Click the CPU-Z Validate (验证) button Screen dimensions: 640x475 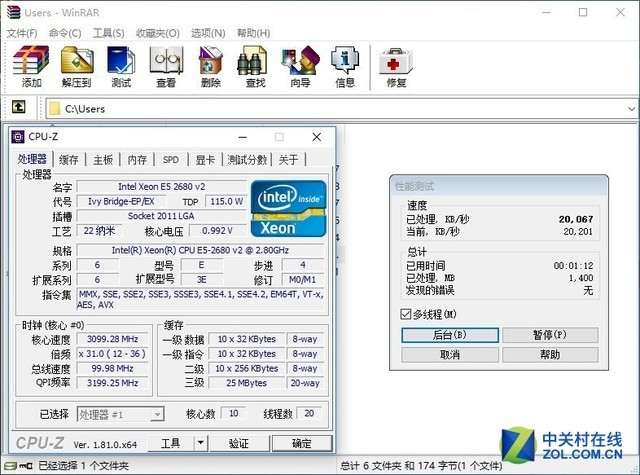(x=239, y=443)
